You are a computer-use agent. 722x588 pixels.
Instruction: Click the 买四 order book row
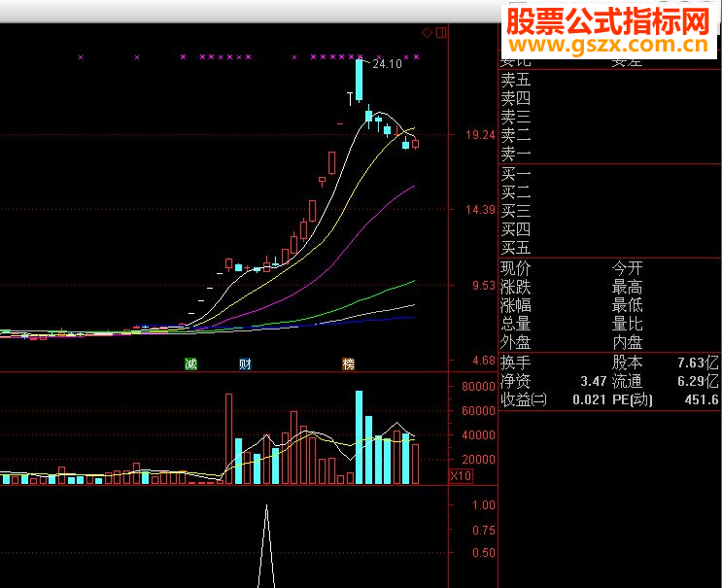609,229
